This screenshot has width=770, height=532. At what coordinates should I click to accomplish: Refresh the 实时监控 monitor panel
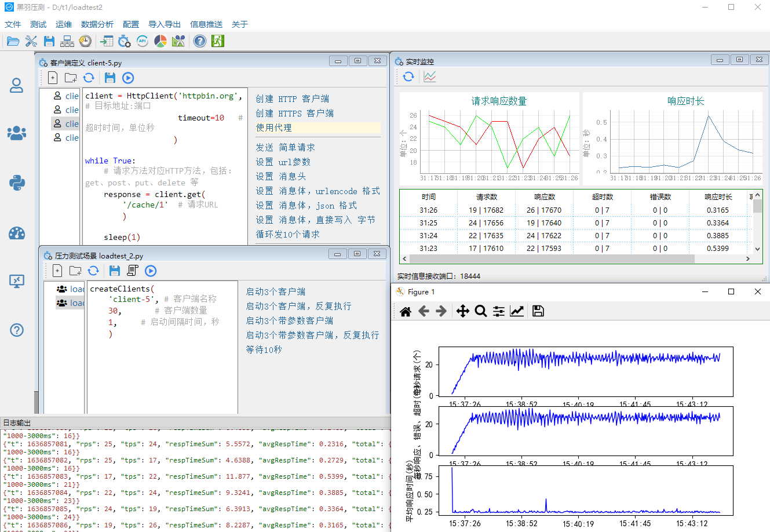pyautogui.click(x=408, y=76)
